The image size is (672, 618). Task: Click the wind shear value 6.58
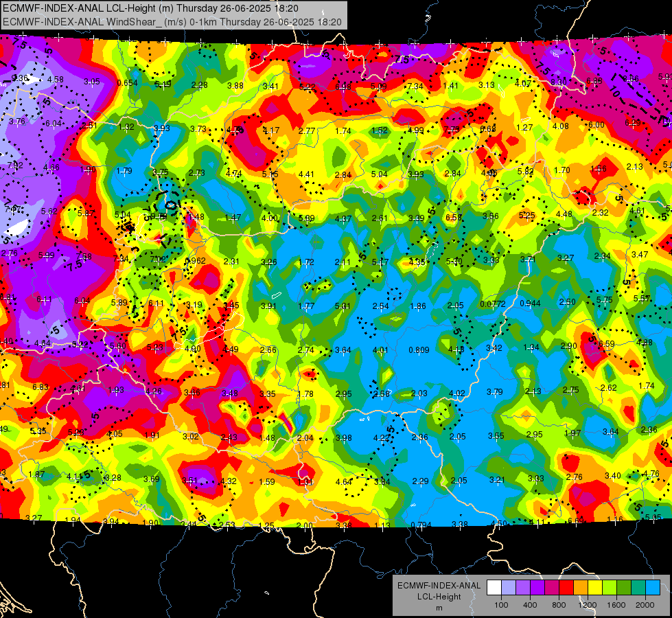pos(454,218)
